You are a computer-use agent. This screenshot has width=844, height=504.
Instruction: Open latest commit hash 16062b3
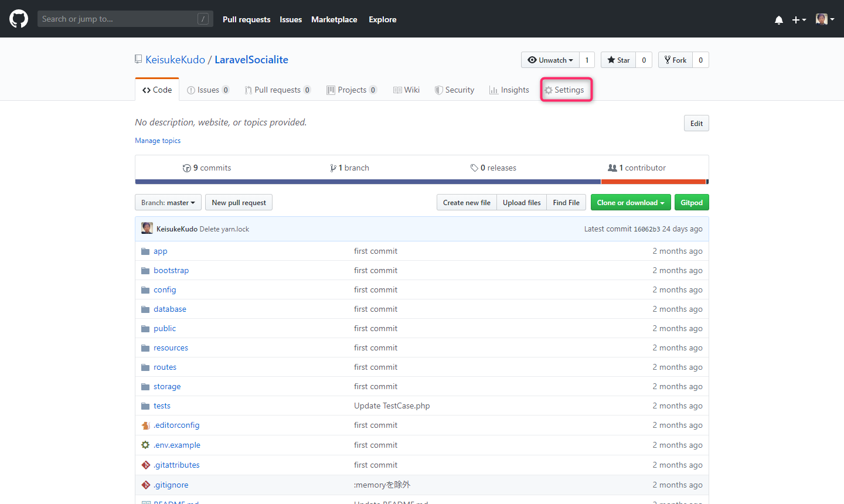pyautogui.click(x=646, y=229)
